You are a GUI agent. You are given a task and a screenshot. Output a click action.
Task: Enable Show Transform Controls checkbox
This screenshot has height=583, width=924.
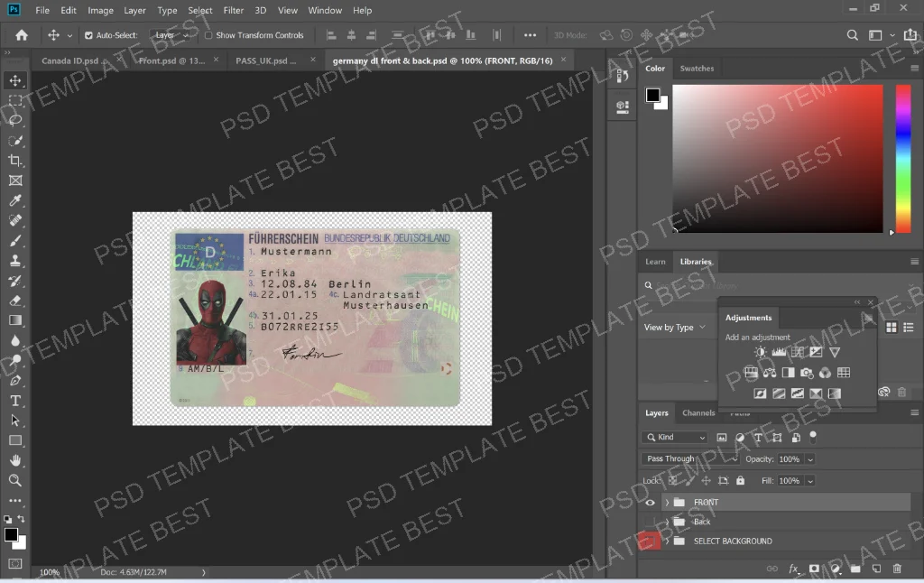[x=208, y=35]
